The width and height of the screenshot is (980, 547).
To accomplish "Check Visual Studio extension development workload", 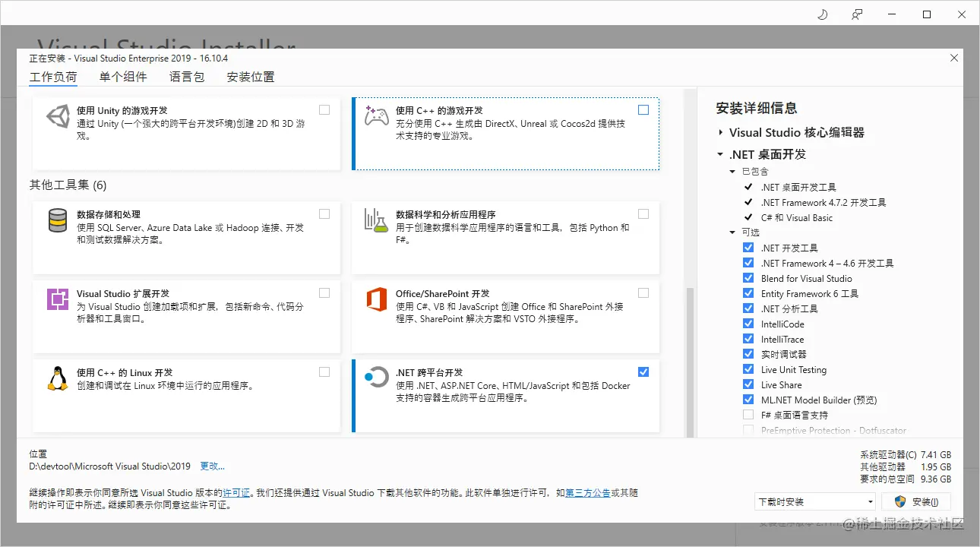I will click(324, 292).
